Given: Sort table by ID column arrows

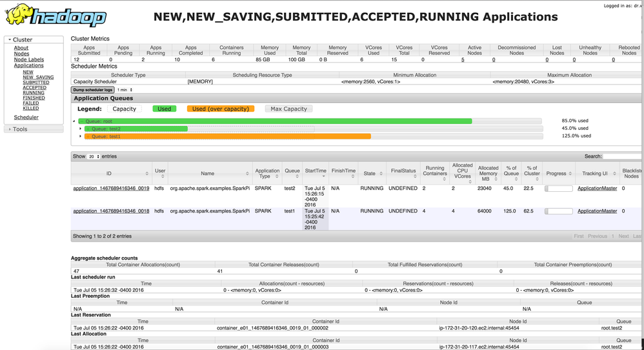Looking at the screenshot, I should 146,174.
